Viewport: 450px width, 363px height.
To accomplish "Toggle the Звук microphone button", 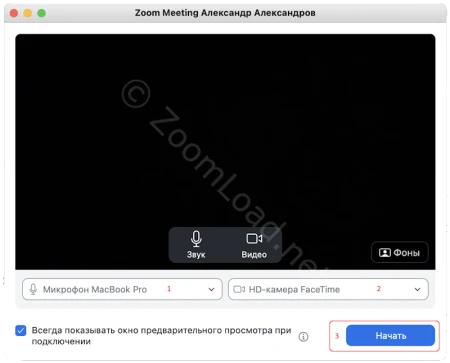I will coord(196,245).
